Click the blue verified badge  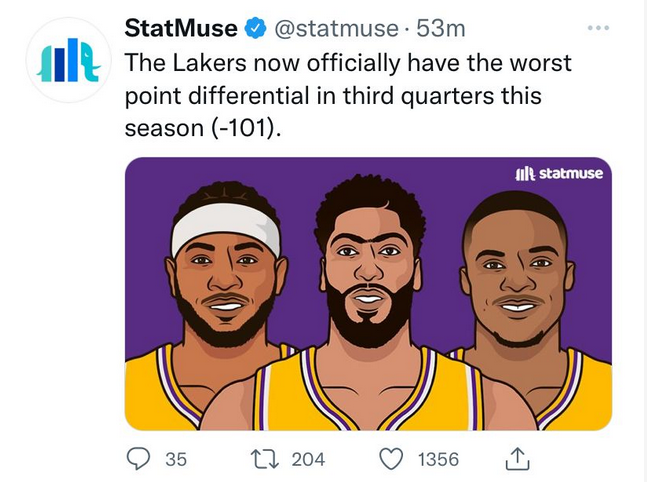tap(255, 29)
